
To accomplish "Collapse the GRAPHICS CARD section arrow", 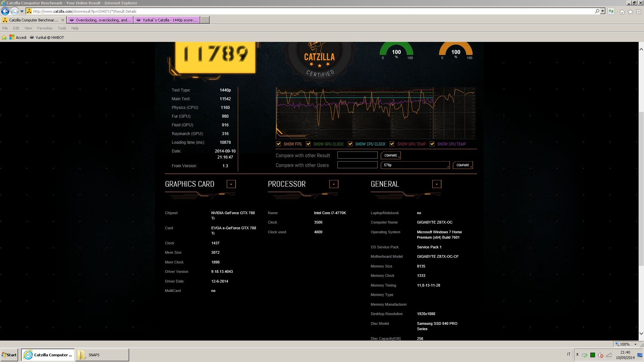I will pos(231,184).
